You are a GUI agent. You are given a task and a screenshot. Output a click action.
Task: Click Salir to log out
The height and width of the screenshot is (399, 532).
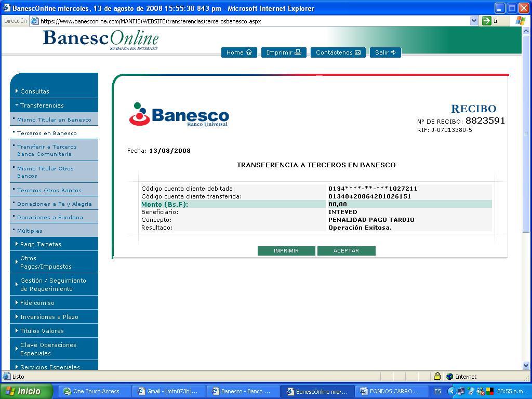pos(385,52)
